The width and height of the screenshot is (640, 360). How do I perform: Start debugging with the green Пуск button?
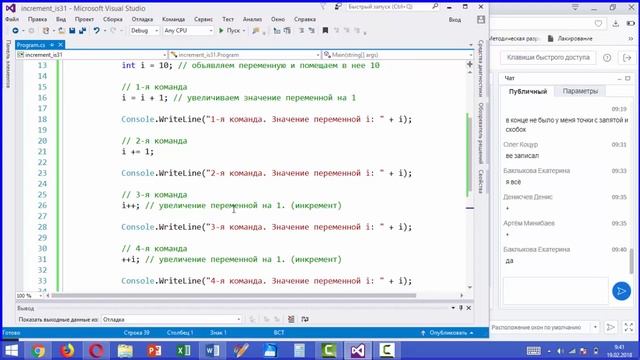[x=229, y=31]
